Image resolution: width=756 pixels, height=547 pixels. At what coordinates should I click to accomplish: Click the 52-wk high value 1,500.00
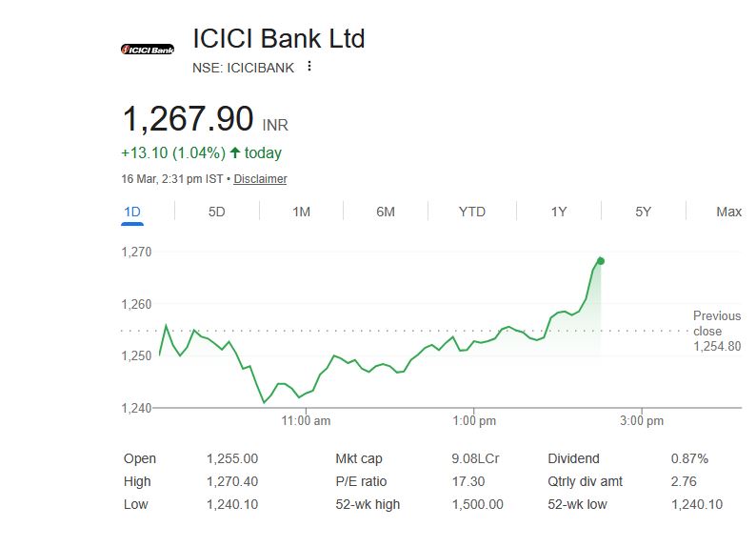[477, 504]
